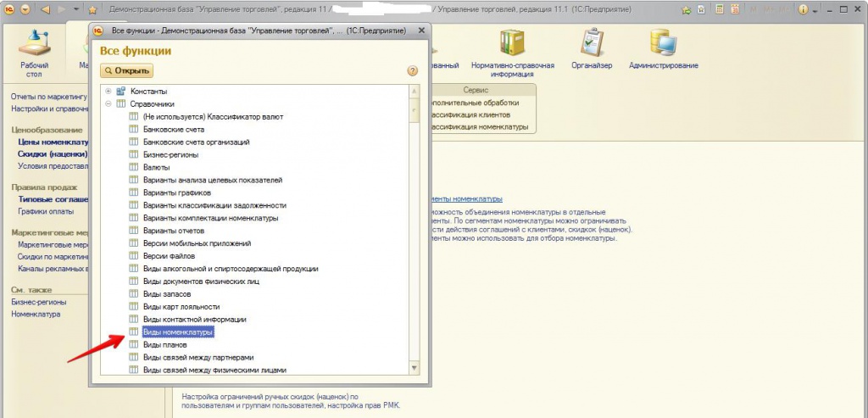Click the table icon beside Виды запасов
This screenshot has height=418, width=868.
133,294
